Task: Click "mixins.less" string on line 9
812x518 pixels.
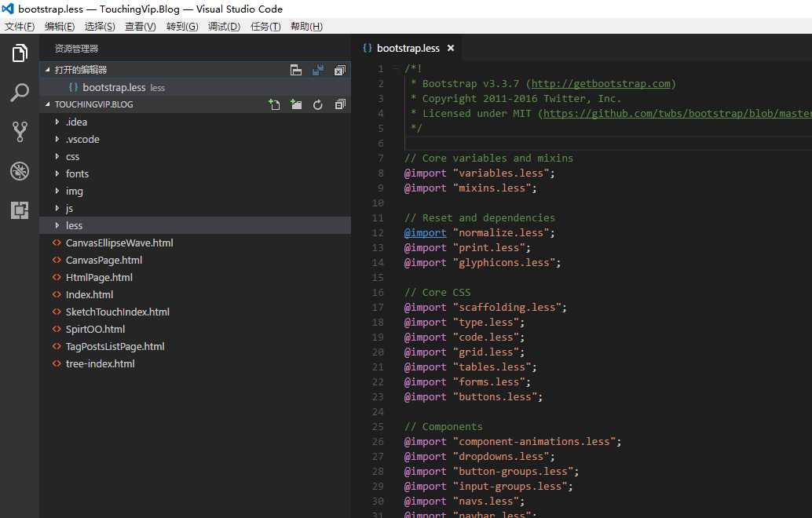Action: pos(492,188)
